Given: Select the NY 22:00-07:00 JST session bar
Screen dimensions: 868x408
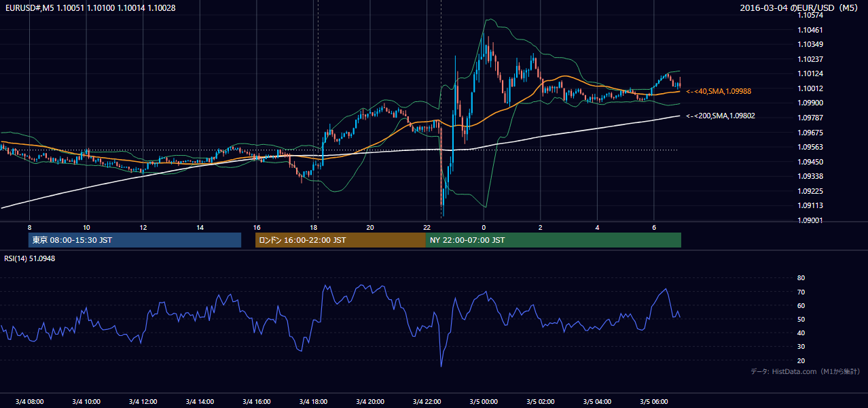Looking at the screenshot, I should point(553,240).
